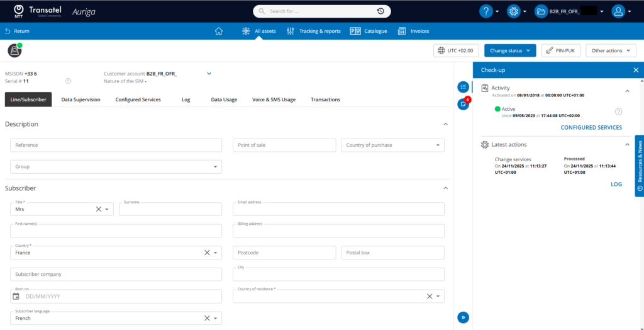The width and height of the screenshot is (644, 330).
Task: Open the Resources & News side tab
Action: coord(639,166)
